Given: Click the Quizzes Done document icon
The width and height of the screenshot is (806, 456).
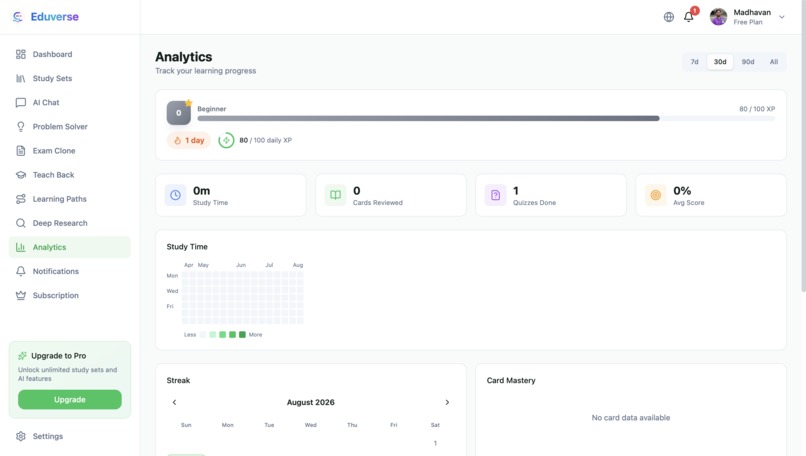Looking at the screenshot, I should coord(496,195).
